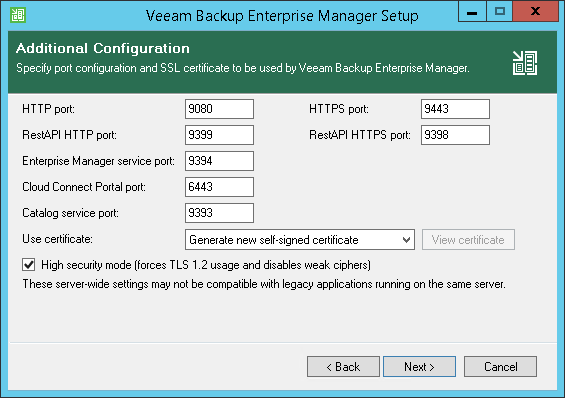This screenshot has height=398, width=565.
Task: Minimize the setup window
Action: pos(472,12)
